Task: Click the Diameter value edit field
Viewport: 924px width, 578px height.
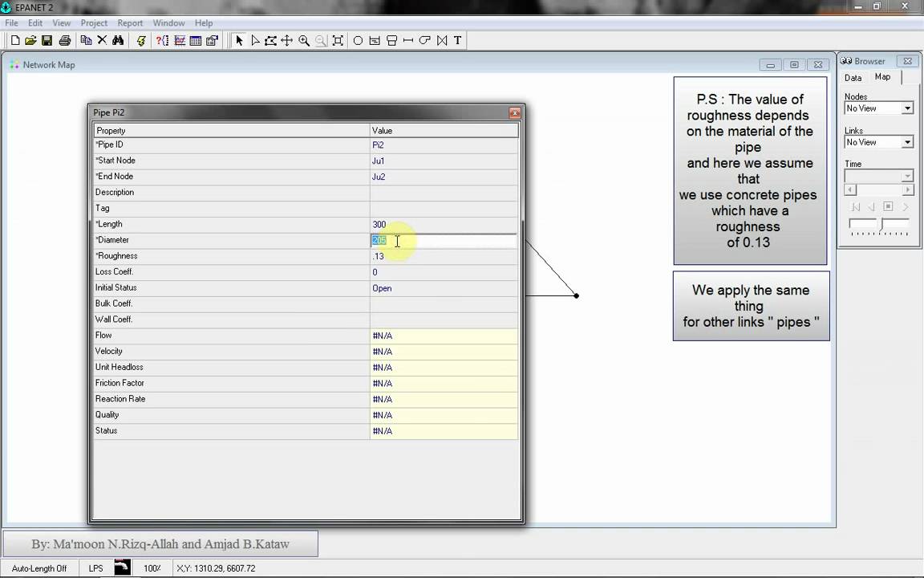Action: [x=444, y=240]
